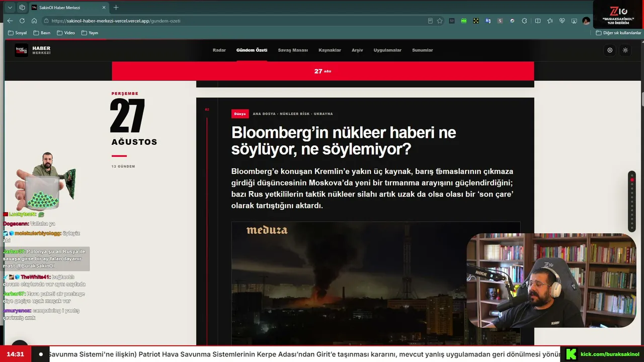The image size is (644, 362).
Task: Go to the Kaynaklar page
Action: coord(330,50)
